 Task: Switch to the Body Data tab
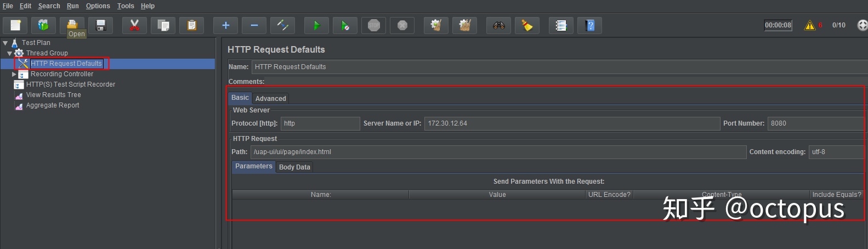pos(294,167)
